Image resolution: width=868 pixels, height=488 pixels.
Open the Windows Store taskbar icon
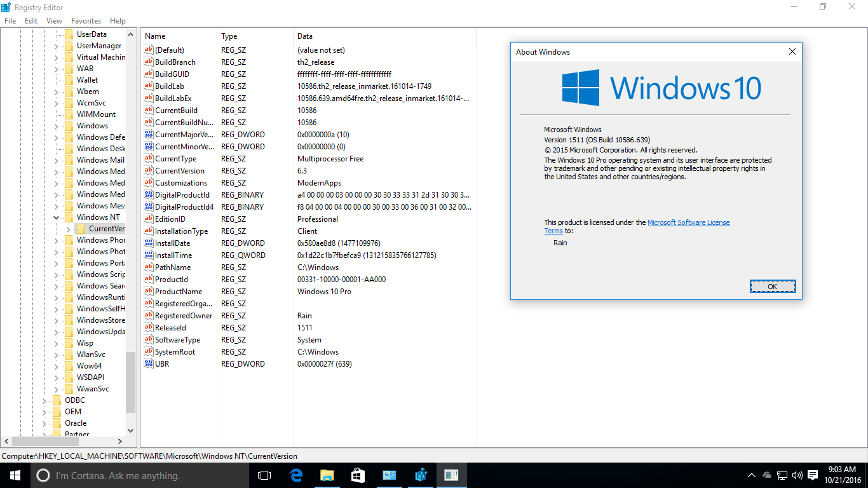(358, 475)
